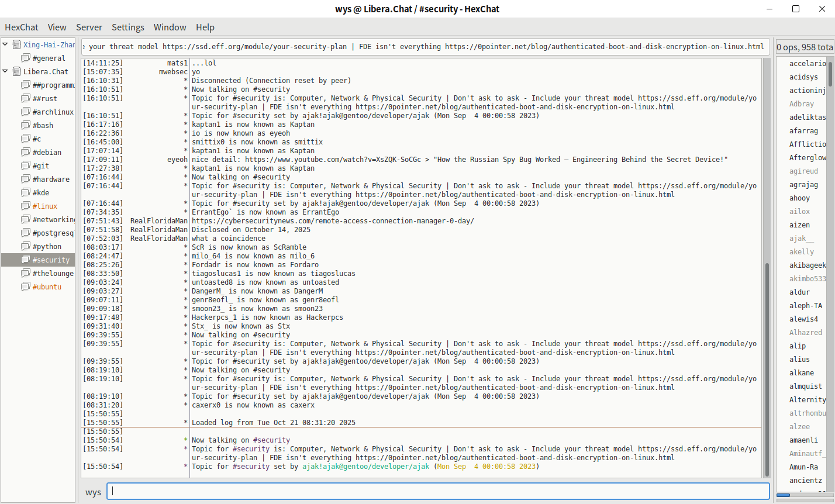The width and height of the screenshot is (835, 504).
Task: Click the #python channel icon
Action: 25,246
